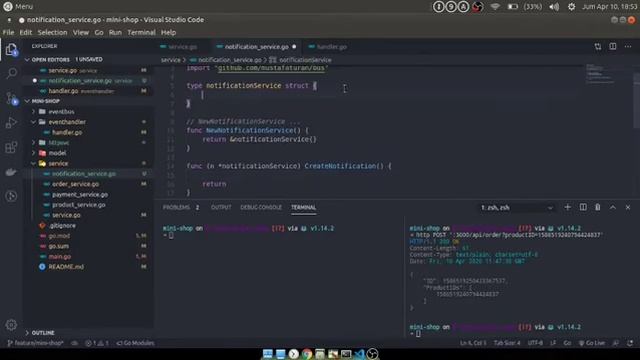This screenshot has width=640, height=360.
Task: Click the Go language mode indicator
Action: [x=567, y=343]
